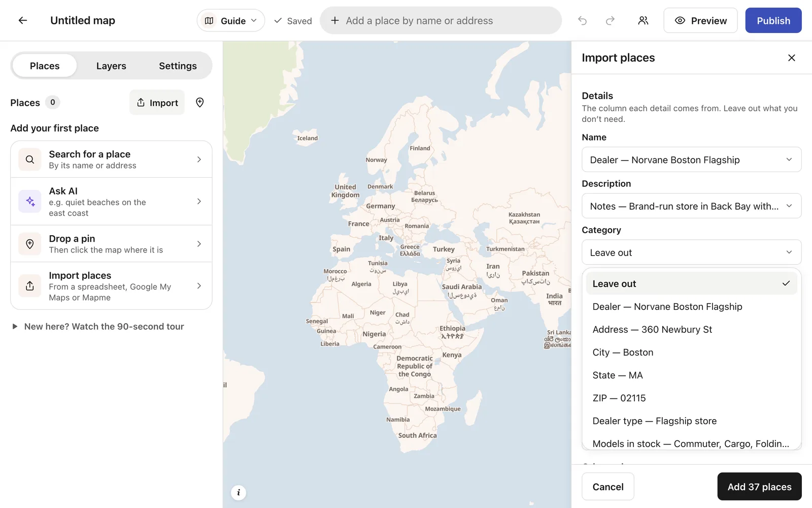Click the Publish button
This screenshot has width=812, height=508.
[x=773, y=20]
